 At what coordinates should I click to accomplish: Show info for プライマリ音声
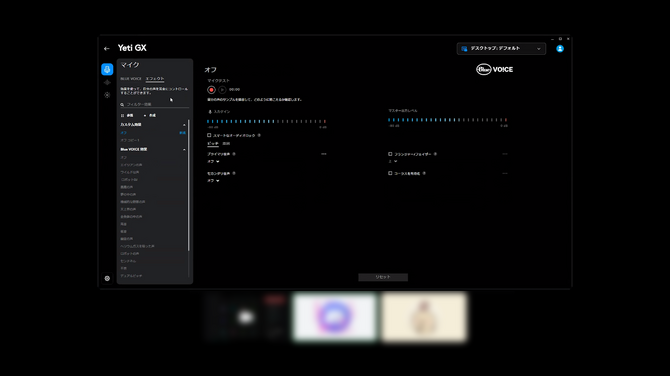click(234, 154)
